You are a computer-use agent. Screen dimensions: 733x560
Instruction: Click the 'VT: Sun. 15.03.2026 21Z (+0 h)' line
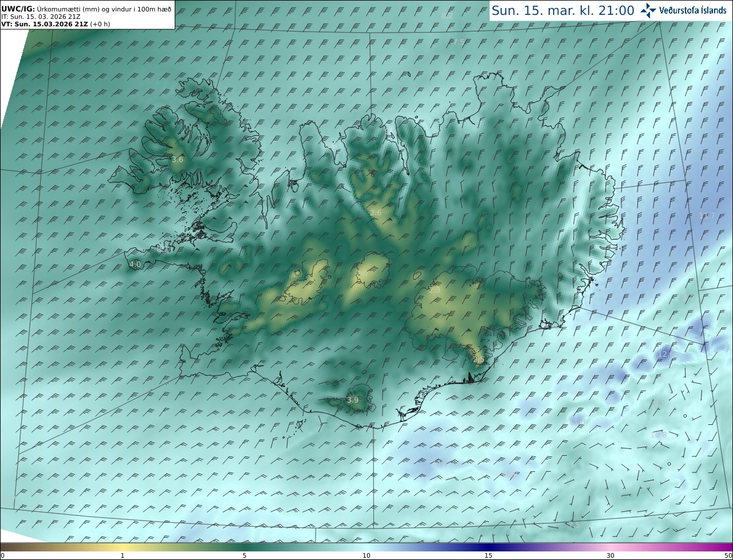tap(56, 24)
